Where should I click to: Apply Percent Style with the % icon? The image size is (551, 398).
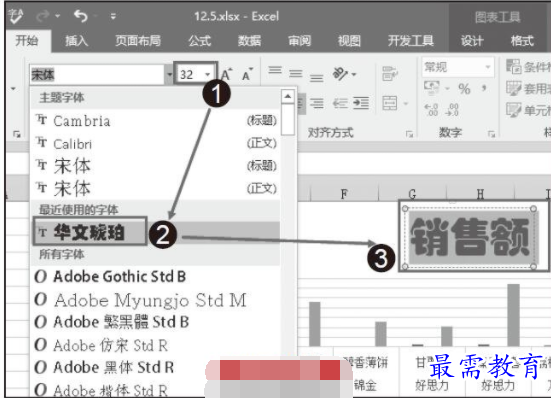click(x=464, y=88)
